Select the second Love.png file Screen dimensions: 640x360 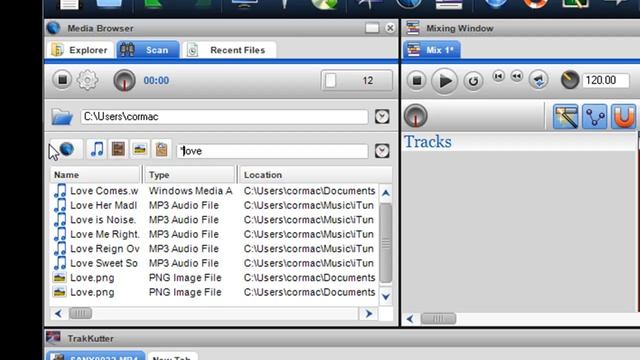coord(214,292)
